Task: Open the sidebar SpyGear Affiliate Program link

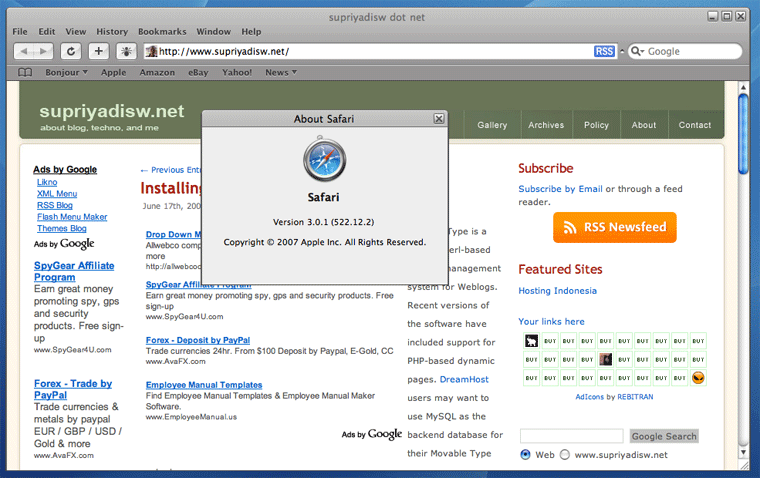Action: pos(74,271)
